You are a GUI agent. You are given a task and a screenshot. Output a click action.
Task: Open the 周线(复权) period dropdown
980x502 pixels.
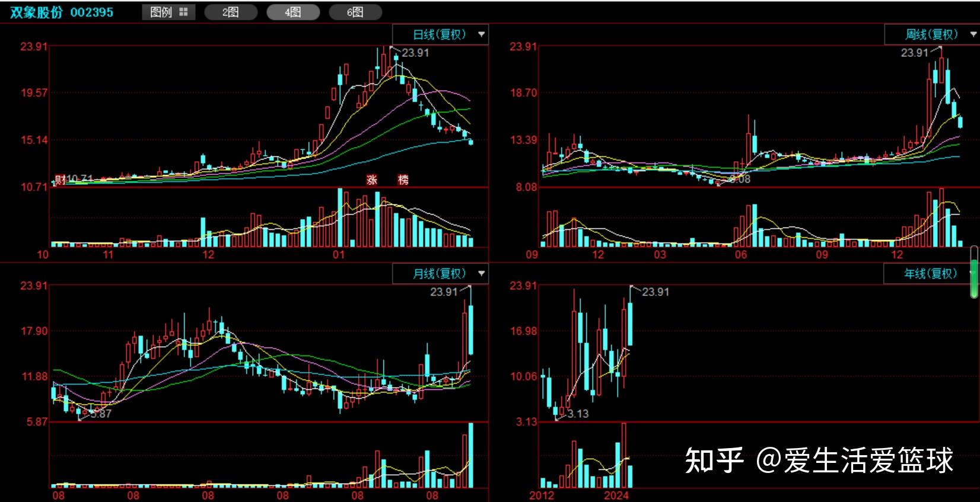[x=931, y=34]
